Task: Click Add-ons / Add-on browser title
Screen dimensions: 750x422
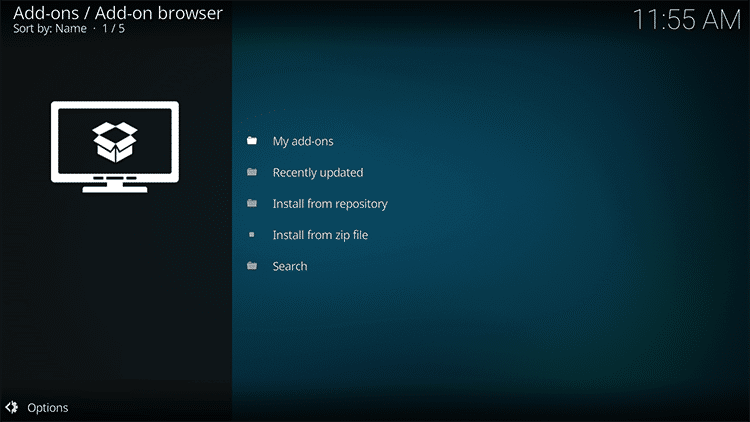Action: pos(118,13)
